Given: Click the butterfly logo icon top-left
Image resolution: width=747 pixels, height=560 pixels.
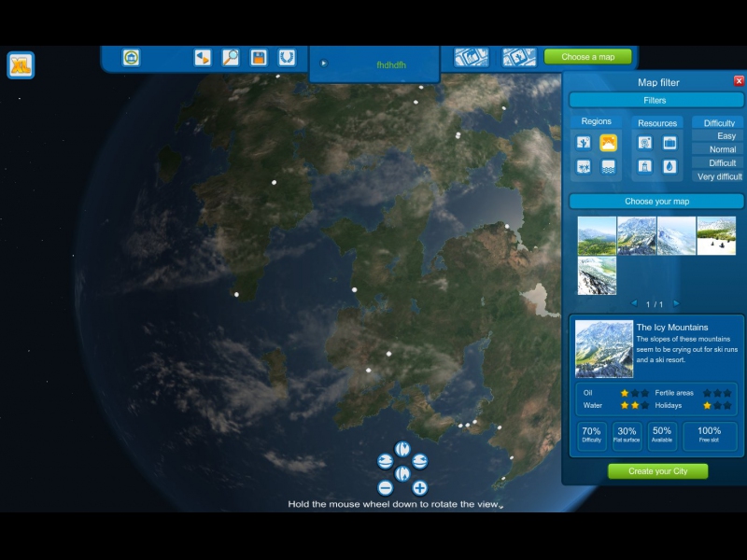Looking at the screenshot, I should coord(21,65).
